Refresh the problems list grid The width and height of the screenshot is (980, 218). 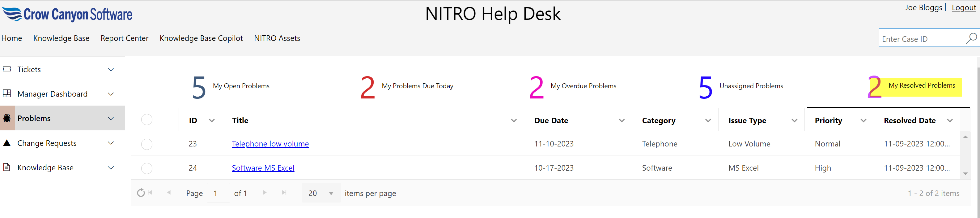(x=141, y=193)
